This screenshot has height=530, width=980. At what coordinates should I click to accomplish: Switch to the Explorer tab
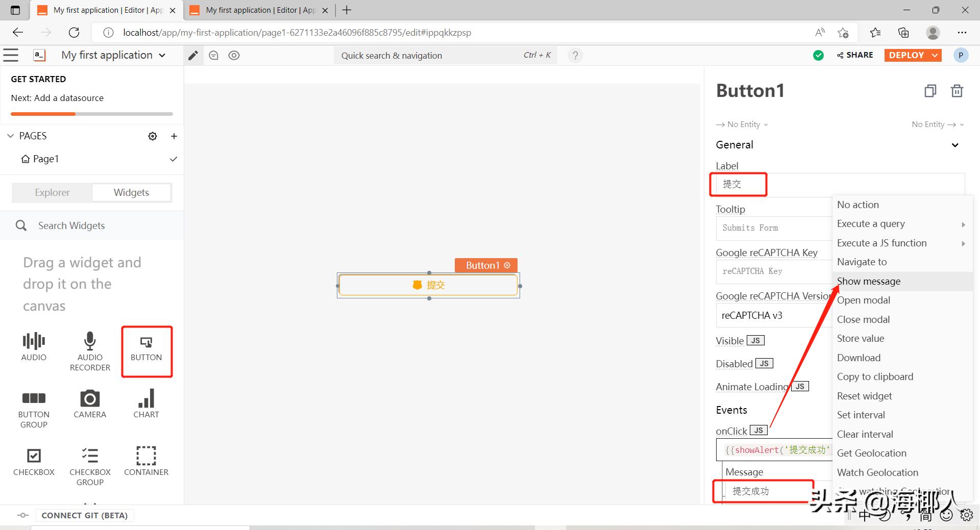click(x=52, y=192)
